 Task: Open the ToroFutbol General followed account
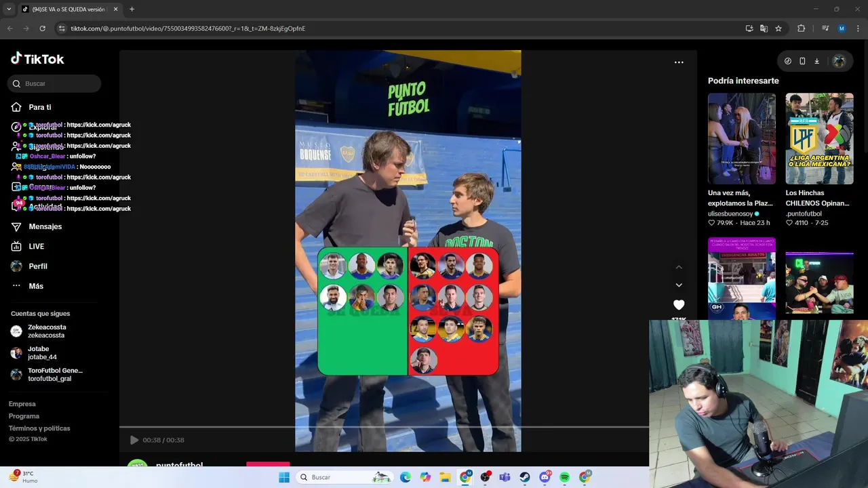[x=47, y=374]
